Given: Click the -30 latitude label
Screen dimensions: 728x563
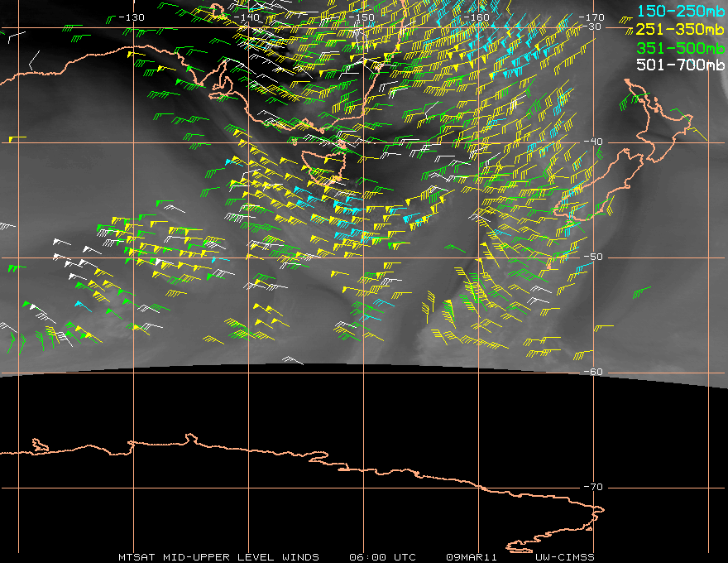Looking at the screenshot, I should tap(593, 26).
